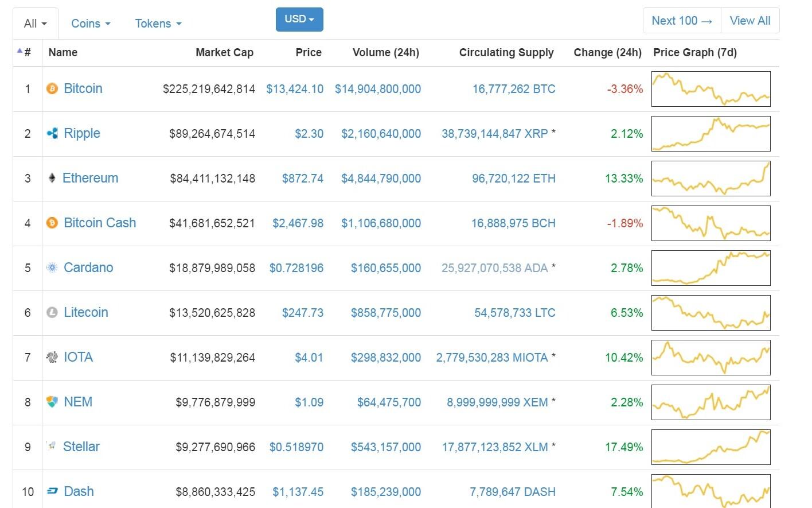Screen dimensions: 812x508
Task: Sort by Volume (24h) column header
Action: coord(386,52)
